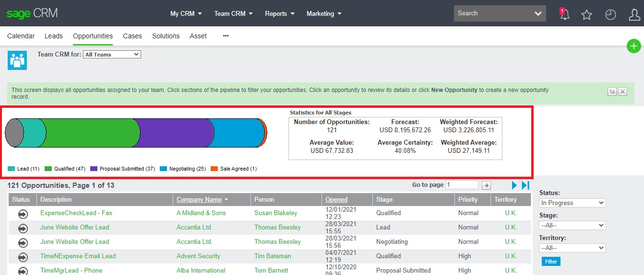644x275 pixels.
Task: Open favorites star icon
Action: click(x=586, y=15)
